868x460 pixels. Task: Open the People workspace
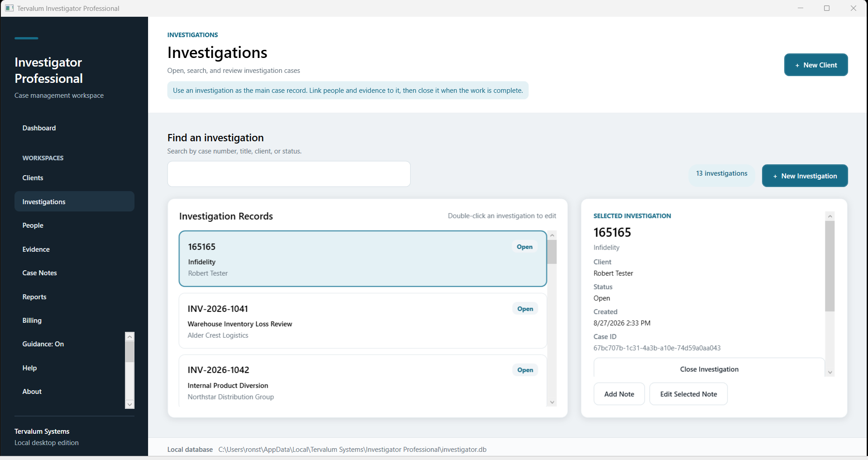tap(74, 225)
